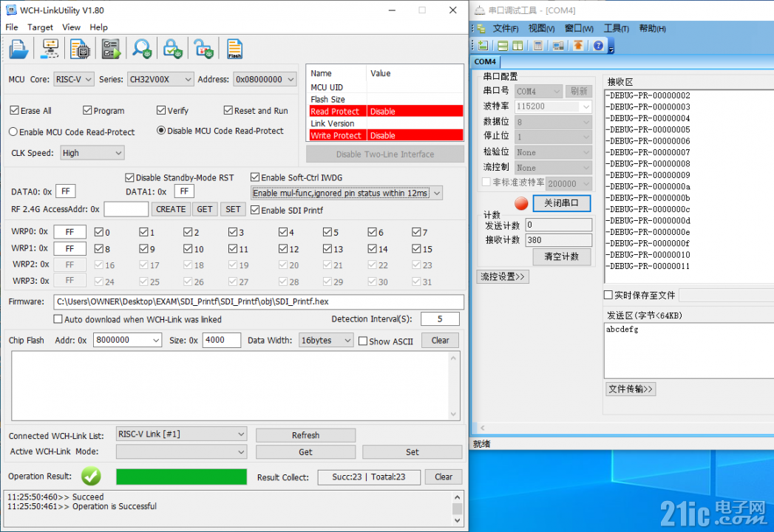Toggle the Reset and Run checkbox
Viewport: 774px width, 532px height.
tap(228, 111)
